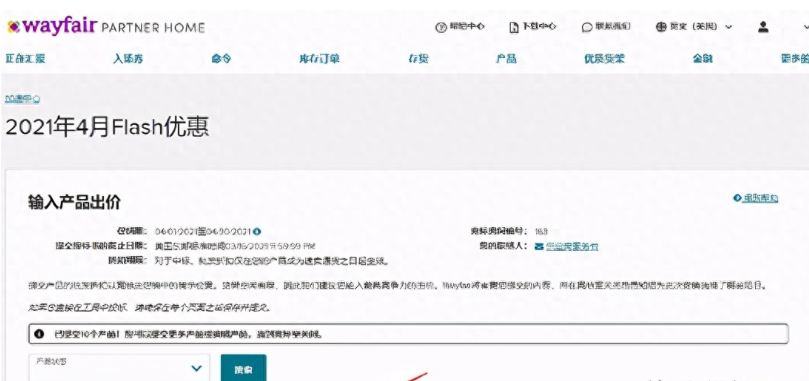Image resolution: width=809 pixels, height=381 pixels.
Task: Open the user account profile icon
Action: click(x=763, y=27)
